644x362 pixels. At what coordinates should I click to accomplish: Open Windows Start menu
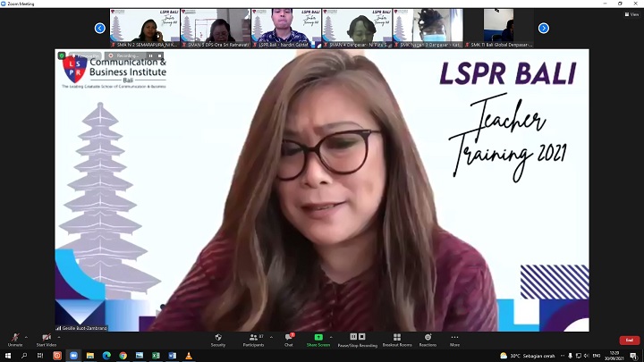coord(7,356)
